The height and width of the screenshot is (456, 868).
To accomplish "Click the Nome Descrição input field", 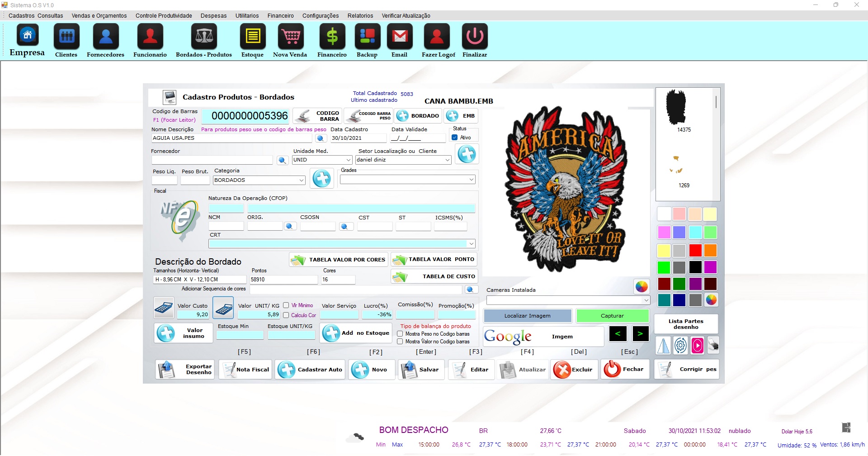I will pyautogui.click(x=231, y=138).
